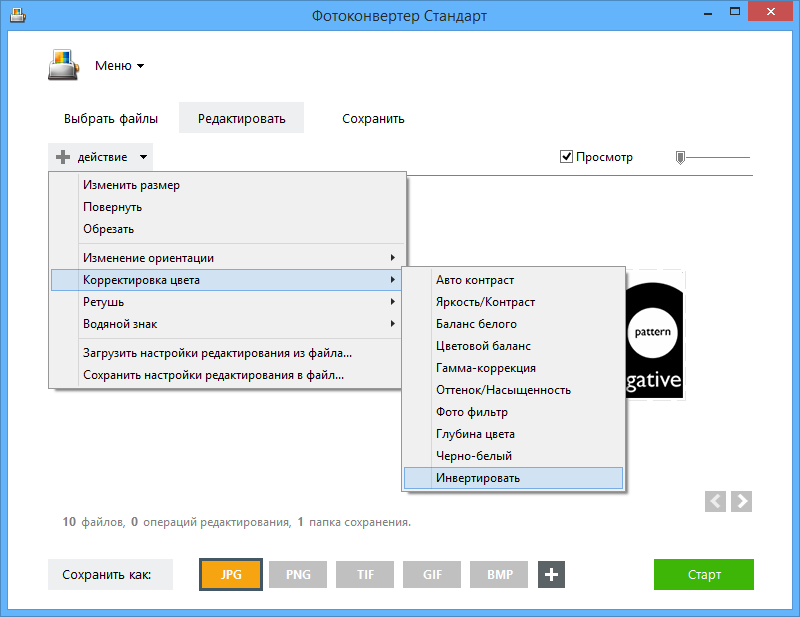Image resolution: width=800 pixels, height=617 pixels.
Task: Switch to Выбрать файлы tab
Action: pyautogui.click(x=111, y=118)
